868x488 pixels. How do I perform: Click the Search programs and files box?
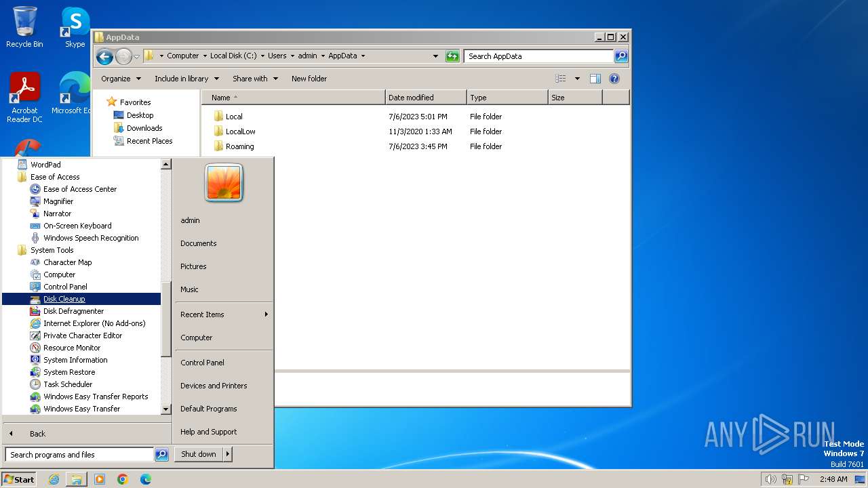[x=79, y=455]
